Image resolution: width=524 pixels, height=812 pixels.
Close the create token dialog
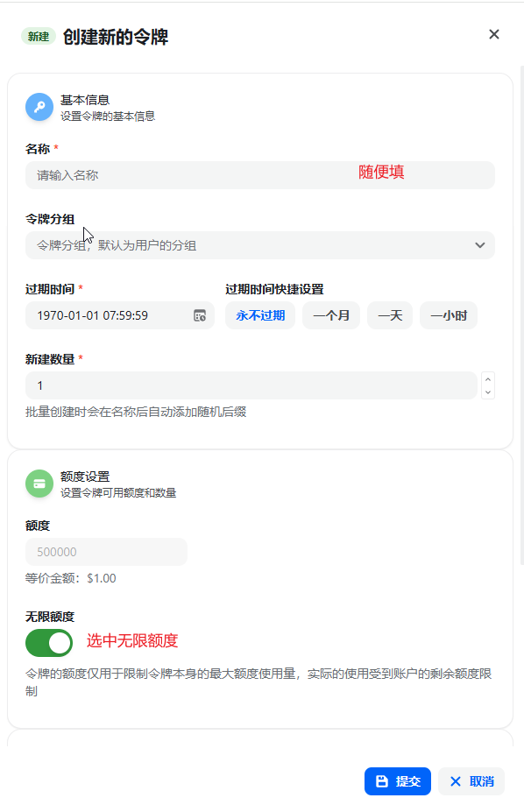click(x=494, y=34)
